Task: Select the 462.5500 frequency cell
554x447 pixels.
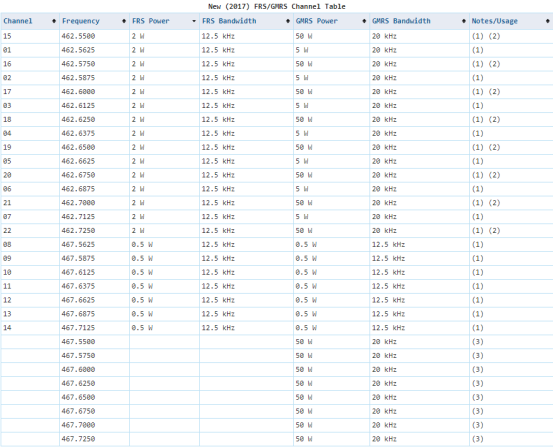Action: pyautogui.click(x=94, y=36)
